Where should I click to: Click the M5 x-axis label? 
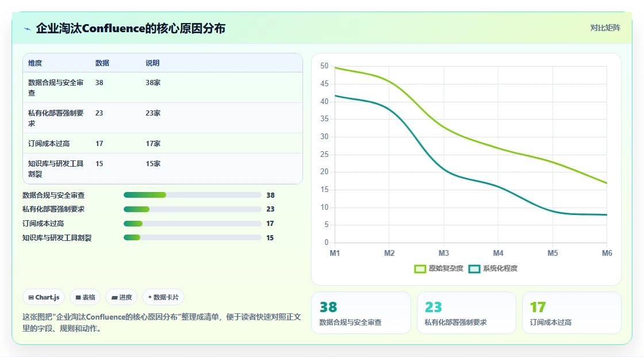pos(553,253)
